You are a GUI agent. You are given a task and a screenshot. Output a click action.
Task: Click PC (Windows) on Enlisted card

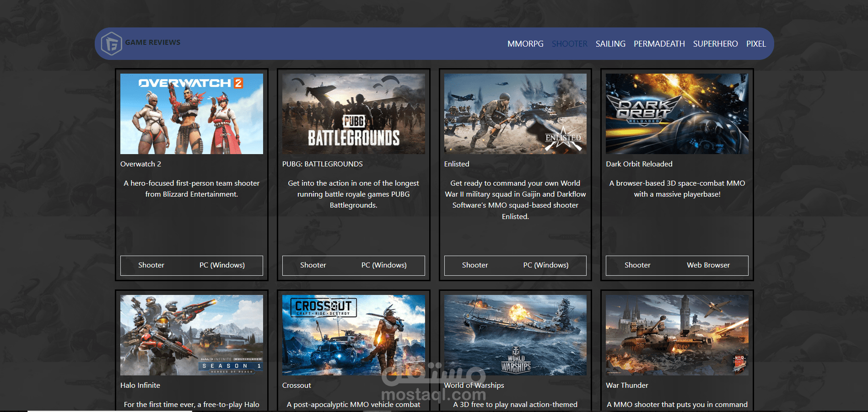[546, 265]
